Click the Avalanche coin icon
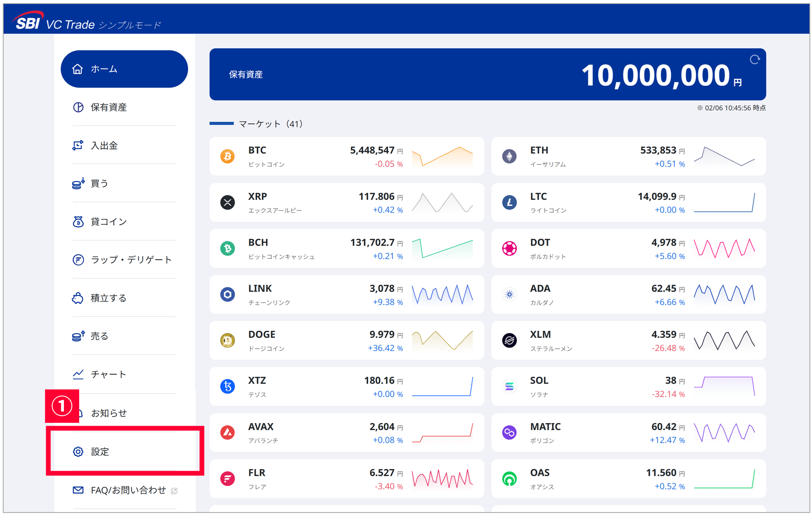Viewport: 812px width, 515px height. [x=227, y=433]
